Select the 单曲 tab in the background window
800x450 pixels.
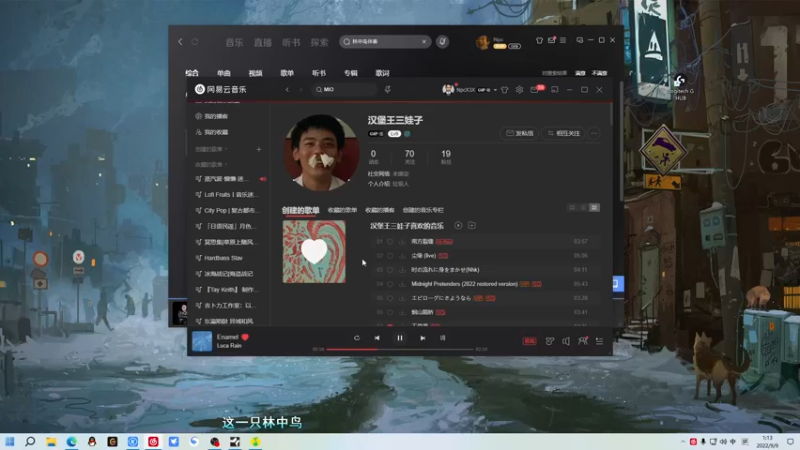224,73
